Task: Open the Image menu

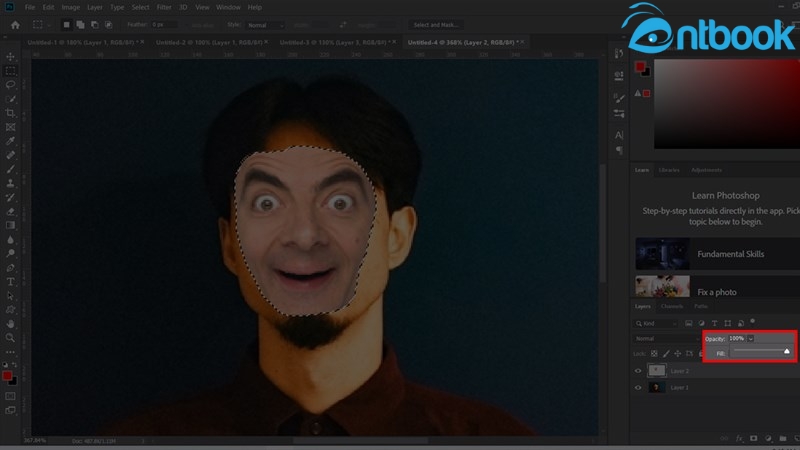Action: click(x=70, y=7)
